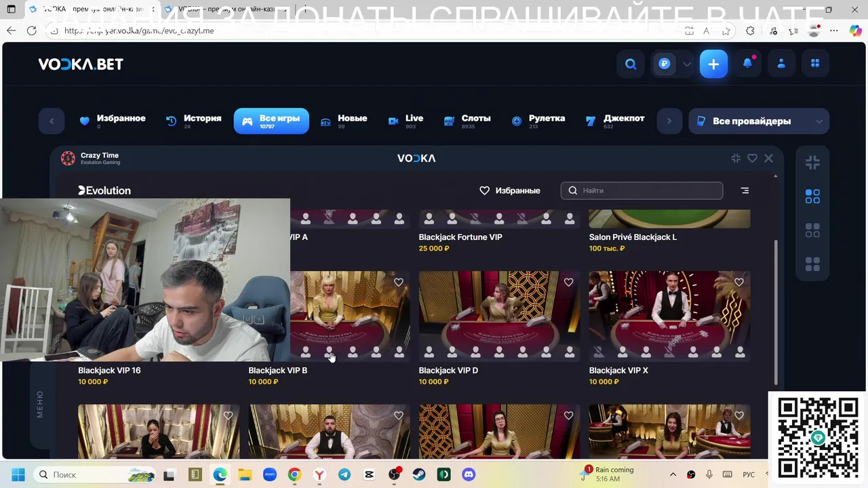The height and width of the screenshot is (488, 868).
Task: Click the Evolution lobby logo
Action: coord(104,190)
